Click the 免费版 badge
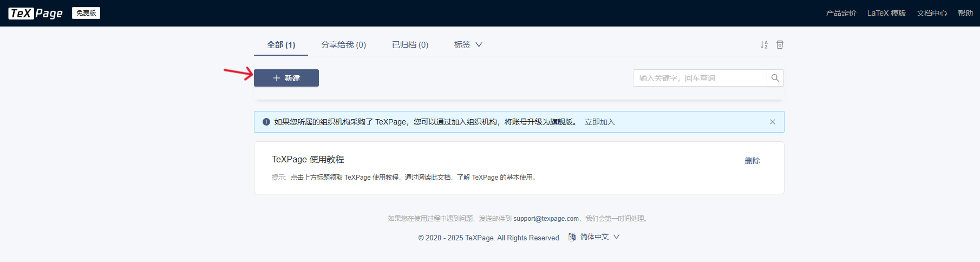Image resolution: width=980 pixels, height=262 pixels. [x=86, y=13]
